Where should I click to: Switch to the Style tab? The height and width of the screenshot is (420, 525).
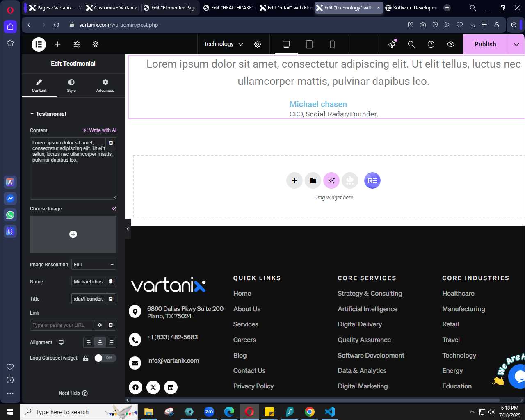(71, 86)
